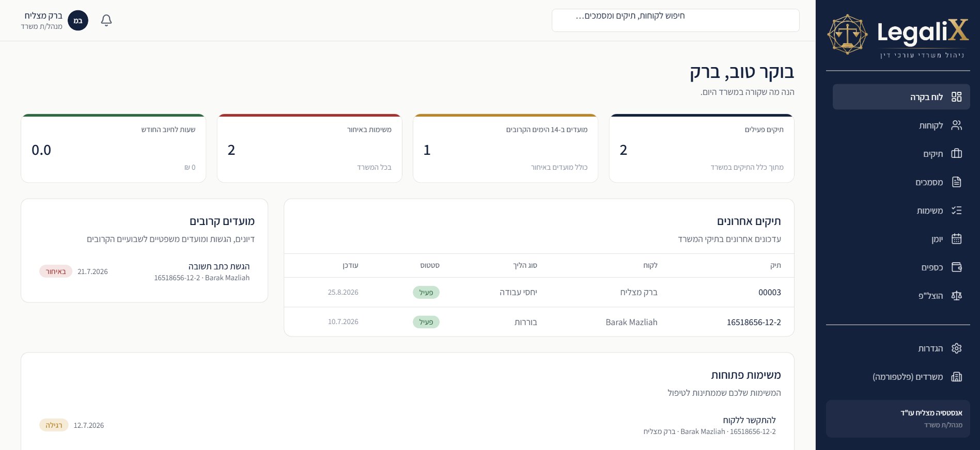
Task: Click the לוח בקרה dashboard grid icon
Action: 956,97
